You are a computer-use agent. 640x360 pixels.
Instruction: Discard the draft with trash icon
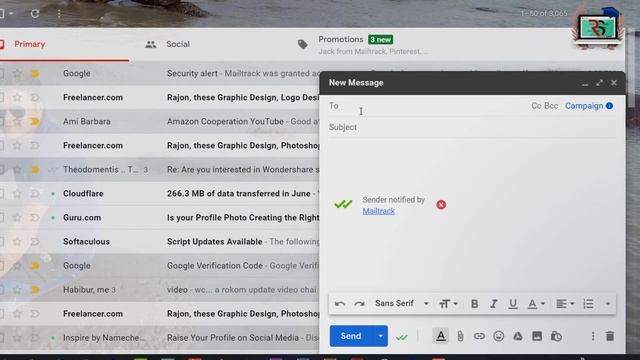click(610, 336)
